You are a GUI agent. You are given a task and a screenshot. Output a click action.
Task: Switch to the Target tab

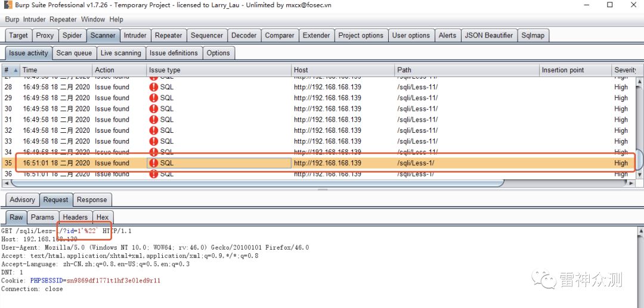click(18, 35)
